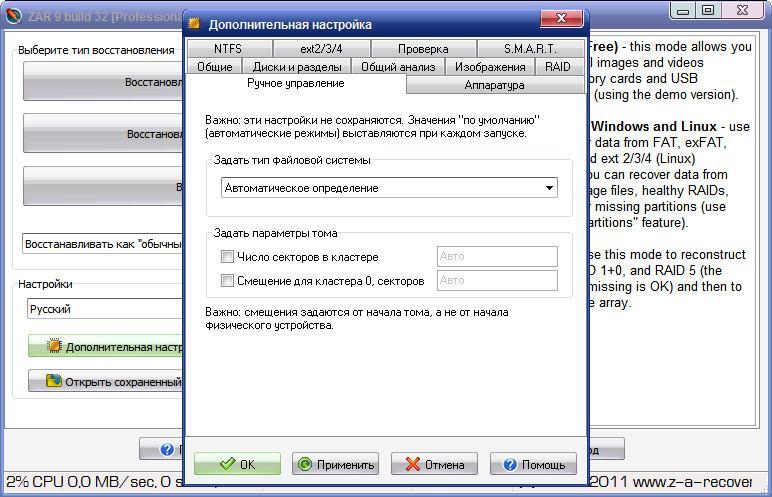Toggle Смещение для кластера 0 checkbox
Viewport: 772px width, 497px height.
coord(227,281)
